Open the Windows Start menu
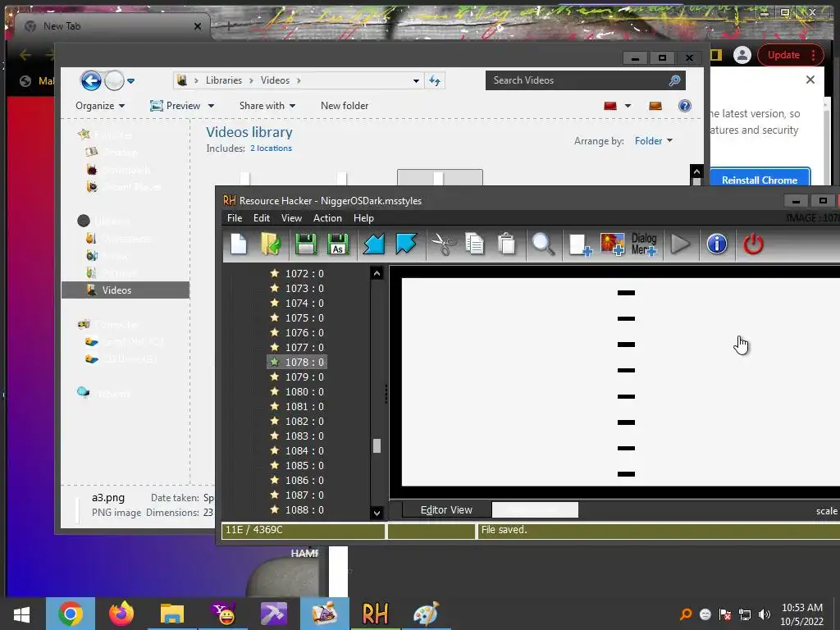 pyautogui.click(x=21, y=614)
